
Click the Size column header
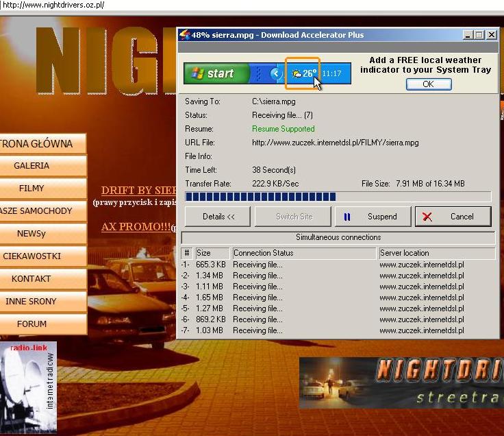click(x=212, y=253)
